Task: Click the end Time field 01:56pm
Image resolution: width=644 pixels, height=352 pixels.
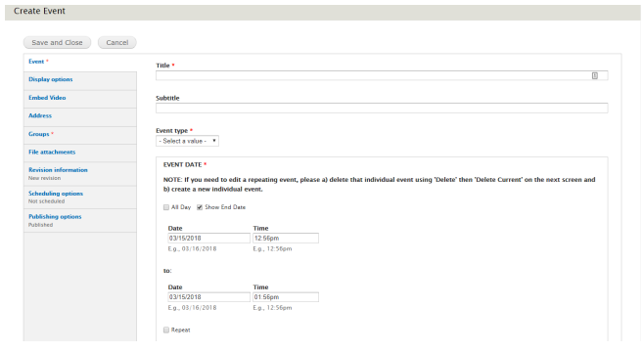Action: click(x=286, y=297)
